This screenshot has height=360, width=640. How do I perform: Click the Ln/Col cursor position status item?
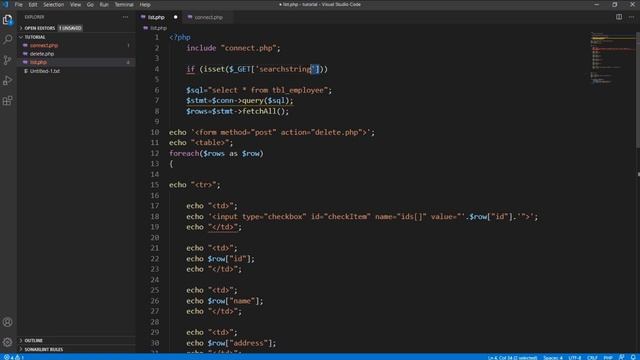click(512, 358)
